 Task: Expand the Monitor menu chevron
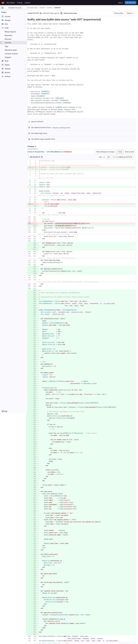tap(25, 72)
